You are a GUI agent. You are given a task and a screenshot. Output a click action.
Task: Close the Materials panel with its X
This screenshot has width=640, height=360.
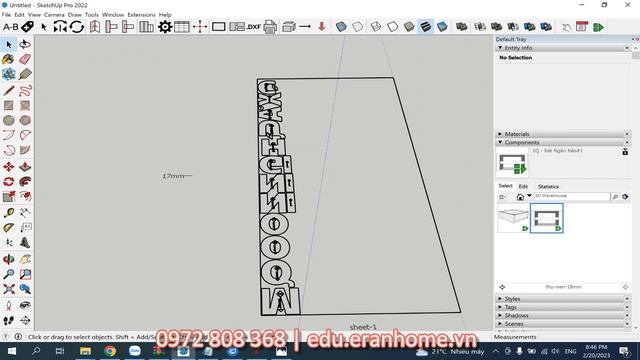point(627,134)
